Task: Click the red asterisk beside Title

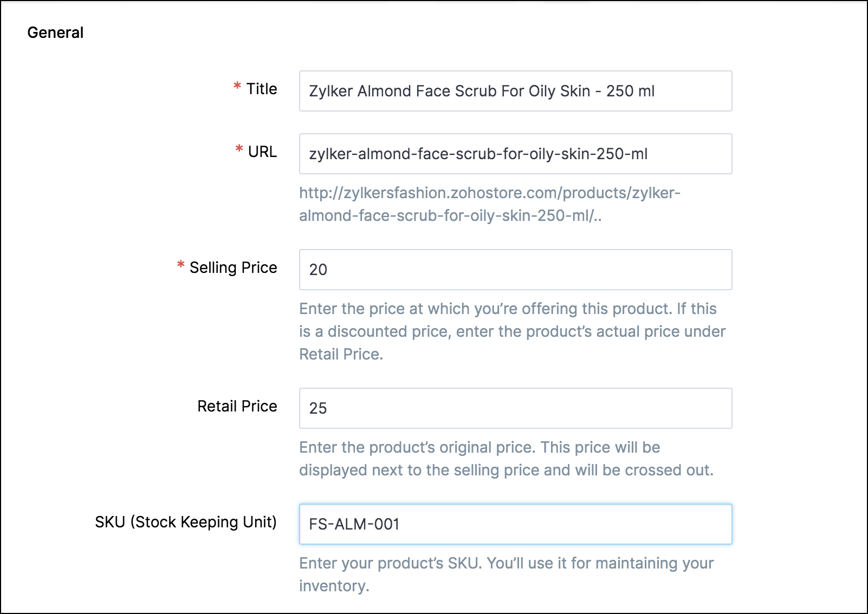Action: (237, 87)
